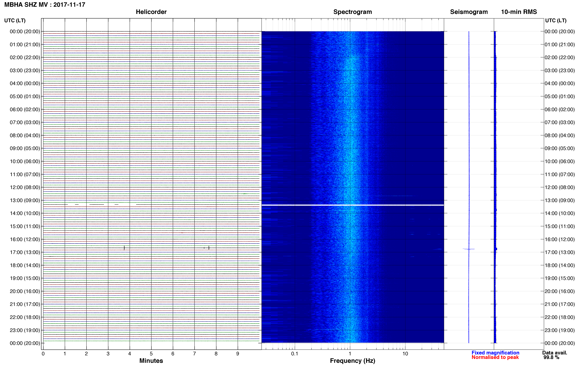Click the helicorder spike near minute 7.7
This screenshot has width=588, height=368.
click(209, 248)
